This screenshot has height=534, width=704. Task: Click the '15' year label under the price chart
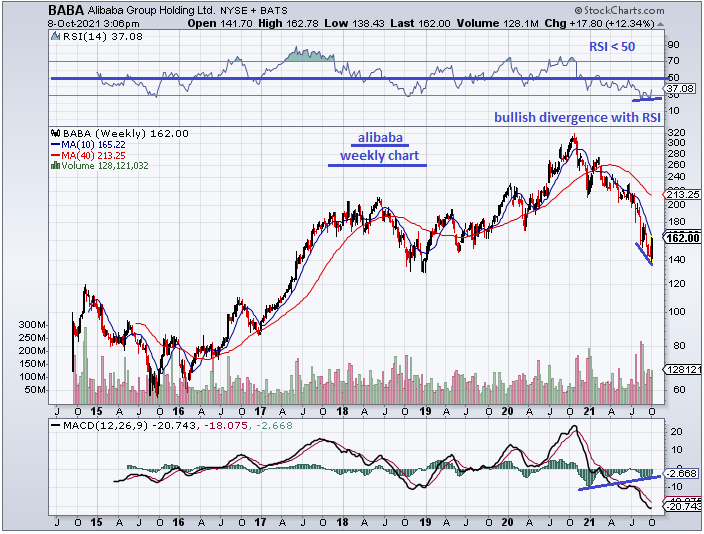click(x=96, y=411)
